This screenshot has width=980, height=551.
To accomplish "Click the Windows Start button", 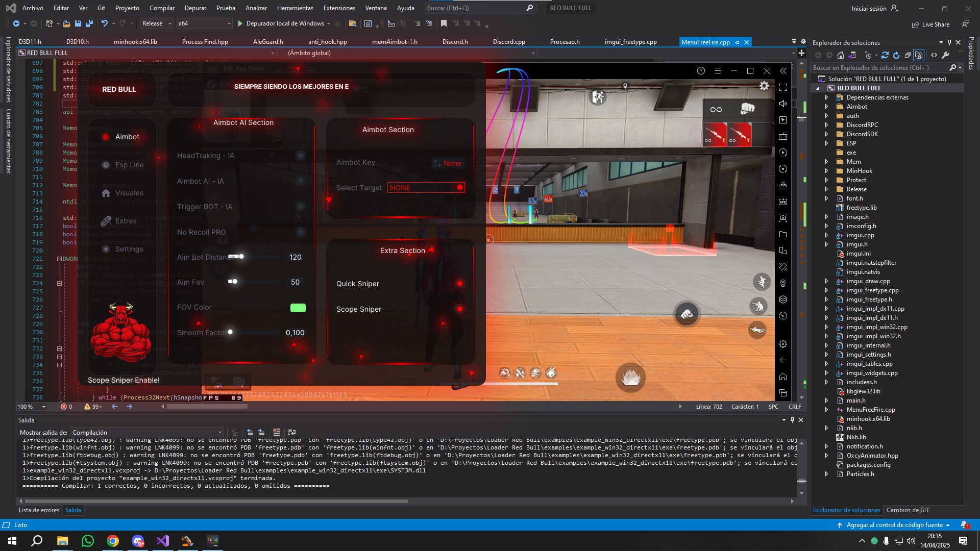I will (12, 541).
